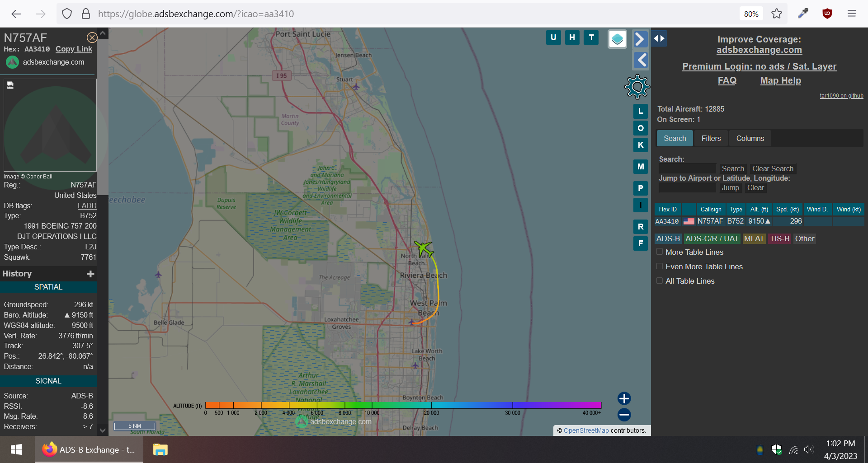The height and width of the screenshot is (463, 868).
Task: Expand History section with plus icon
Action: pyautogui.click(x=90, y=274)
